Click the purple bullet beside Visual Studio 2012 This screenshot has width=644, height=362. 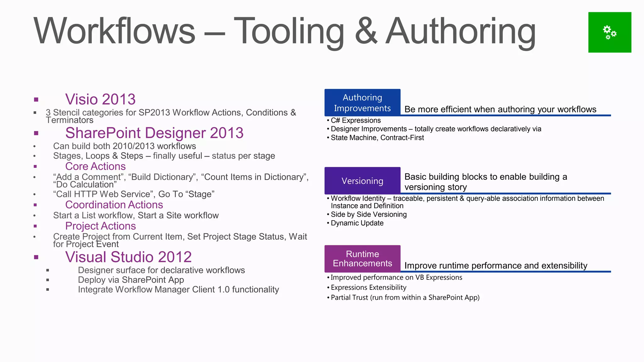pos(36,257)
